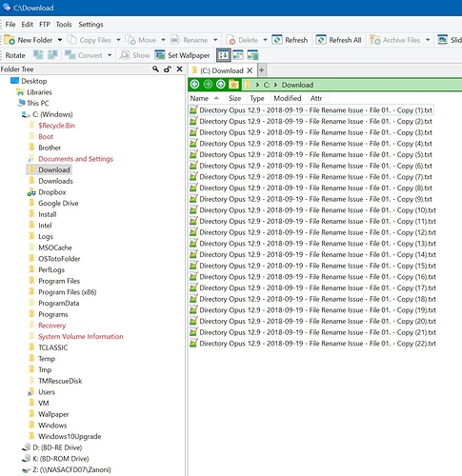
Task: Click rotate-left image icon next to Rotate
Action: pos(38,55)
